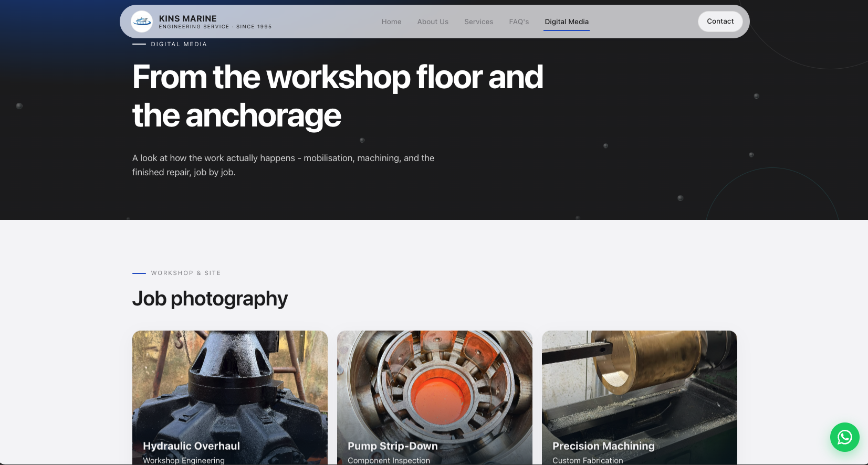Open the Pump Strip-Down photo card
This screenshot has width=868, height=465.
pyautogui.click(x=435, y=397)
